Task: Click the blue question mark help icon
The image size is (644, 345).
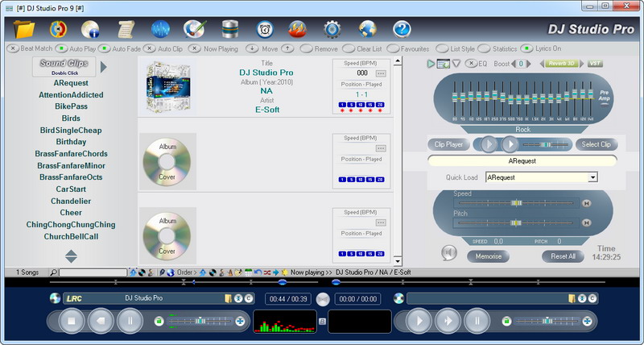Action: pos(402,30)
